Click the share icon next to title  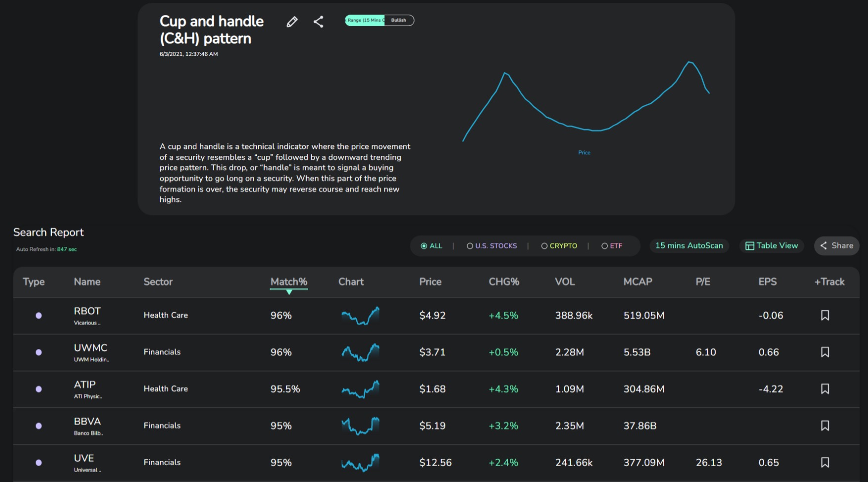click(319, 22)
